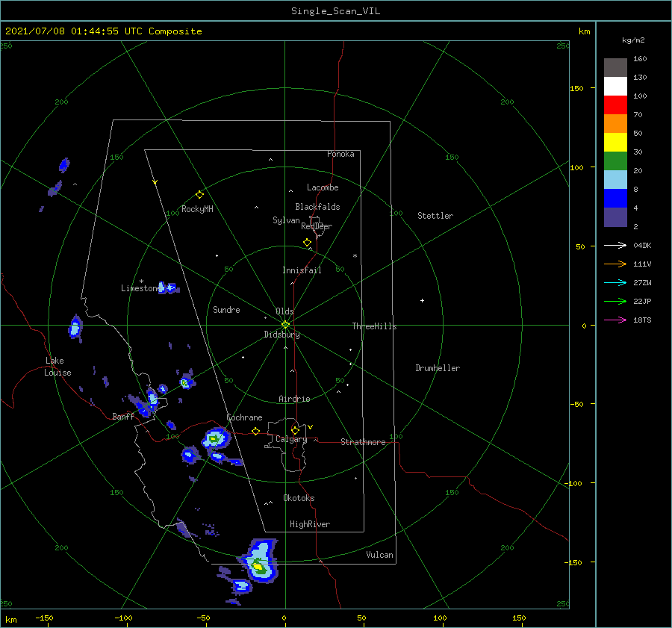The image size is (672, 628).
Task: Click the Okotoks city label
Action: [x=299, y=498]
